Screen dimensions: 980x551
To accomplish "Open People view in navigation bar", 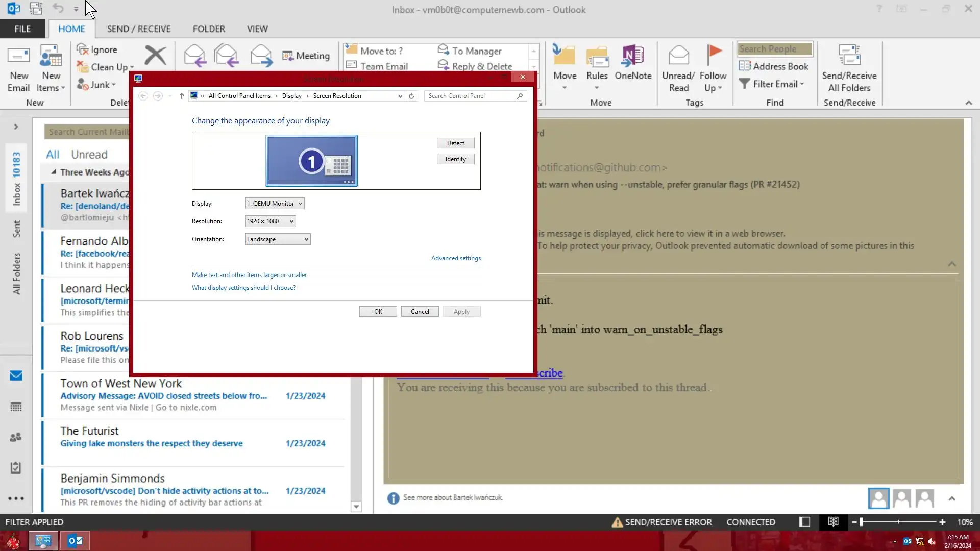I will point(16,437).
